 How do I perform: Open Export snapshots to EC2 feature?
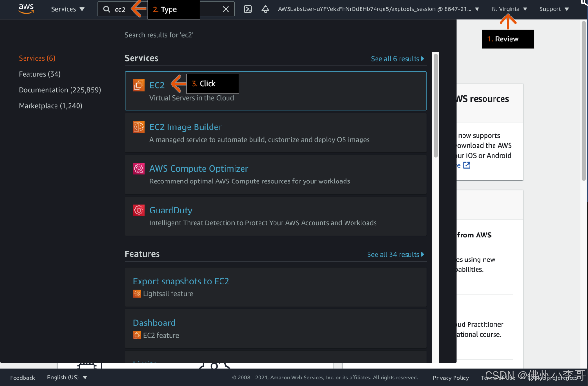[x=181, y=281]
